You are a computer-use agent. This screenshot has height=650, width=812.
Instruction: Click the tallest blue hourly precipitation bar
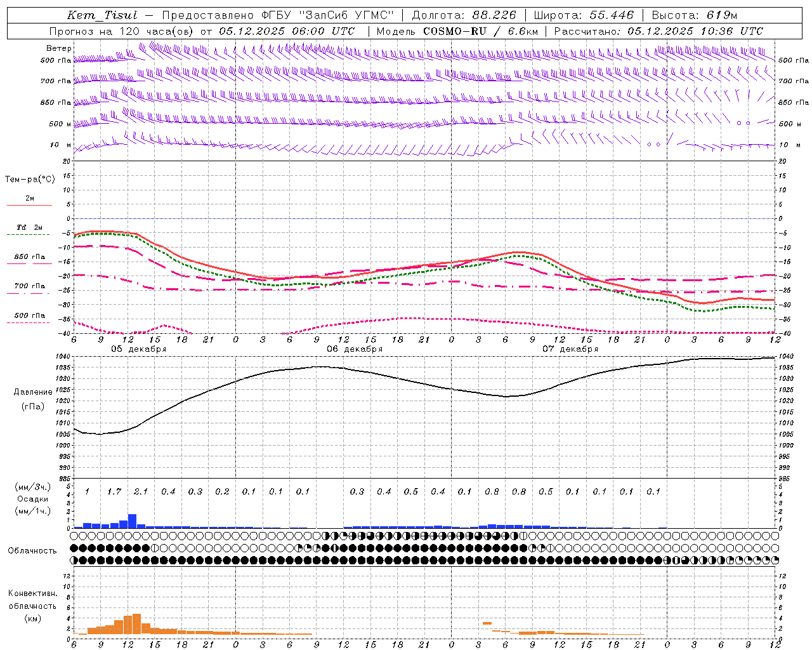click(x=133, y=521)
